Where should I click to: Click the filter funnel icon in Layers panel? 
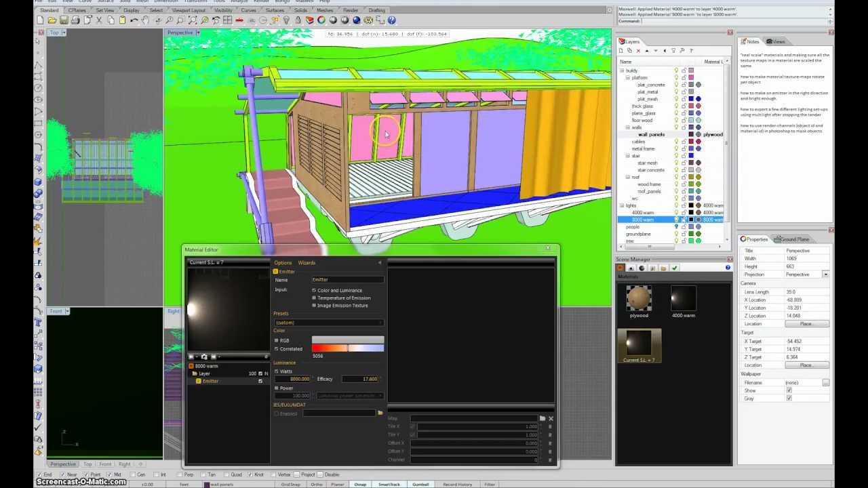tap(673, 51)
